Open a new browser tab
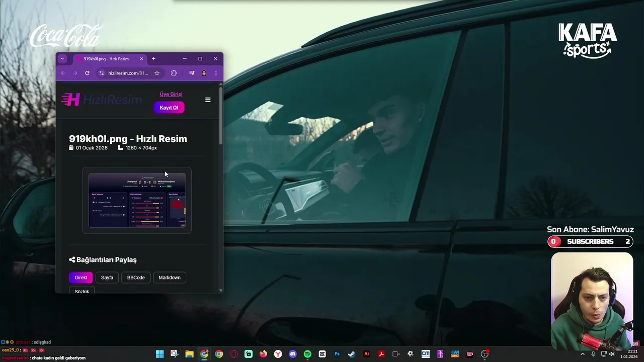This screenshot has height=362, width=644. (153, 59)
